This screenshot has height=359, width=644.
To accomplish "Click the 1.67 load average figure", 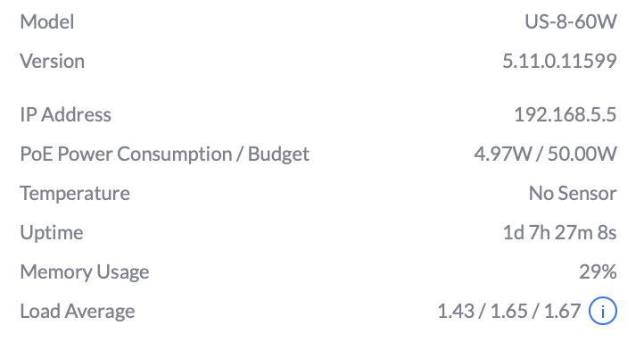I will (x=562, y=311).
